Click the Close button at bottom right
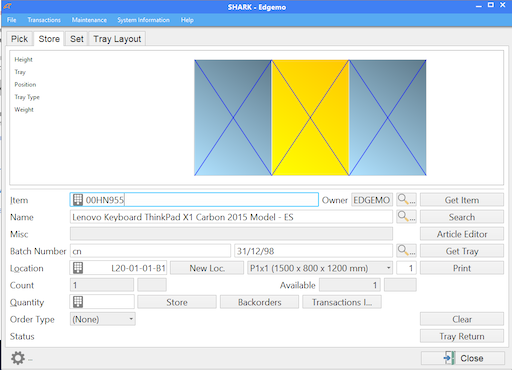512x370 pixels. pyautogui.click(x=463, y=358)
